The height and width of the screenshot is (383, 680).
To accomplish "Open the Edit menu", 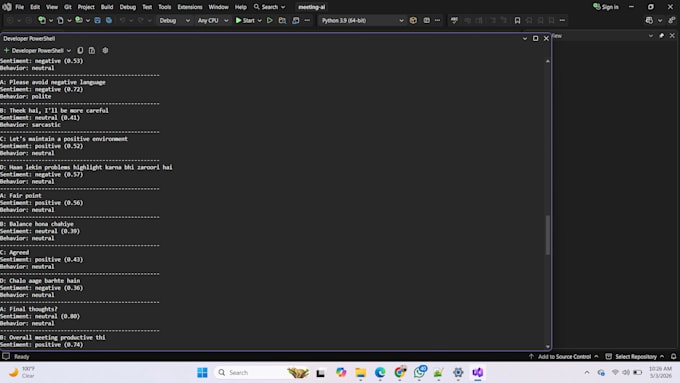I will click(35, 7).
